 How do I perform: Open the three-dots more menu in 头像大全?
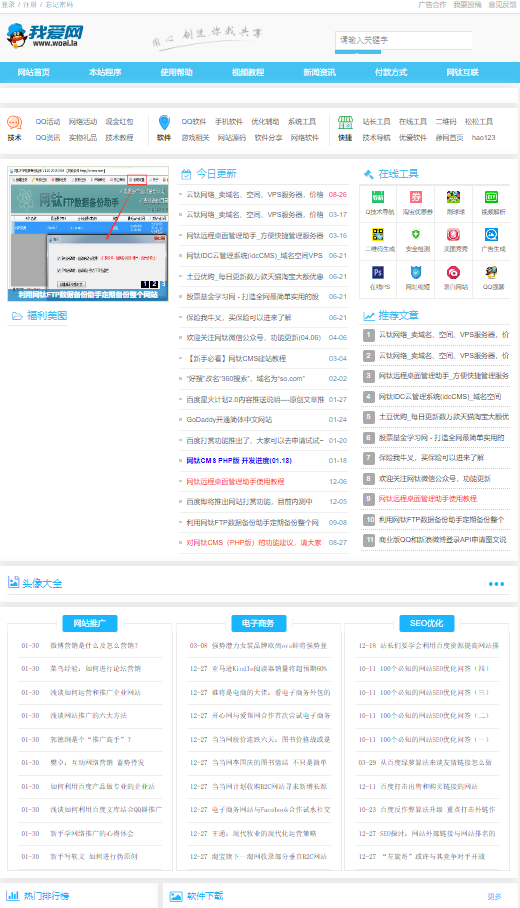(x=496, y=584)
